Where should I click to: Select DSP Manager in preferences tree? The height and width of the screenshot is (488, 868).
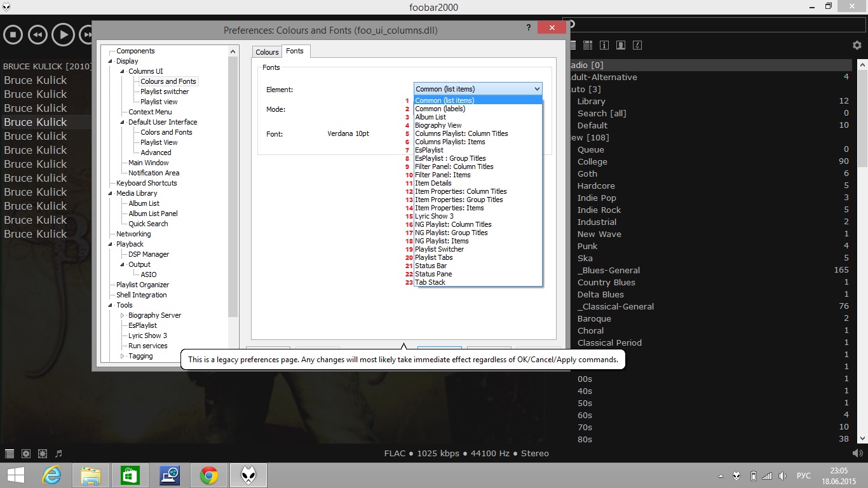[x=149, y=254]
